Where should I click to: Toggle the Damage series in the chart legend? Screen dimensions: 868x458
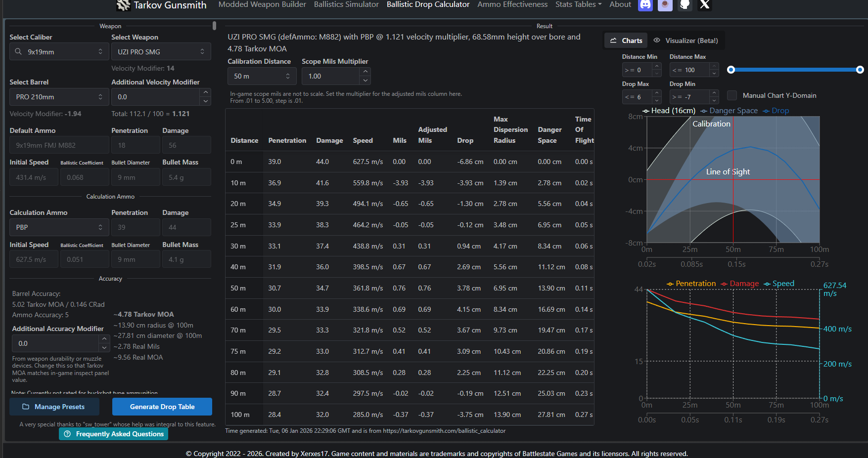point(740,284)
